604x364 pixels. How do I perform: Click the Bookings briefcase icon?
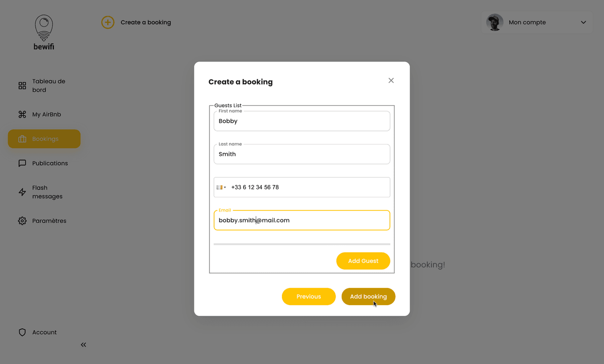22,139
